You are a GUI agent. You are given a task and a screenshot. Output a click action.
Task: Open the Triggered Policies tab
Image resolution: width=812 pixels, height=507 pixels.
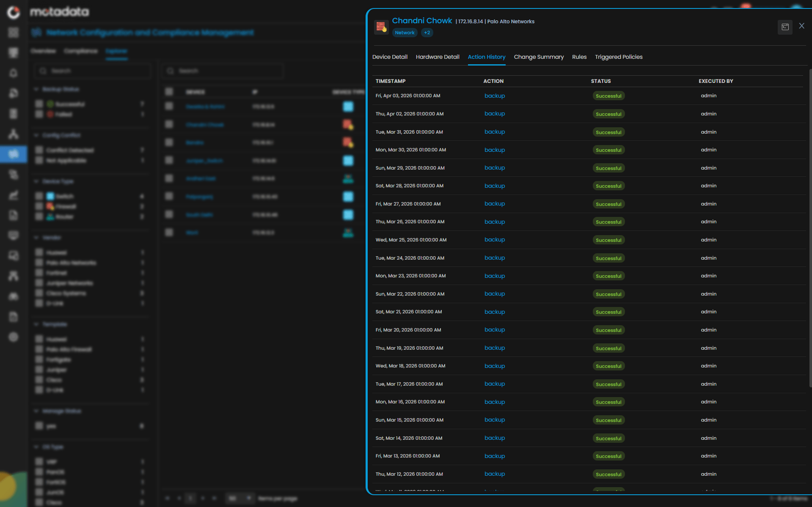tap(618, 57)
